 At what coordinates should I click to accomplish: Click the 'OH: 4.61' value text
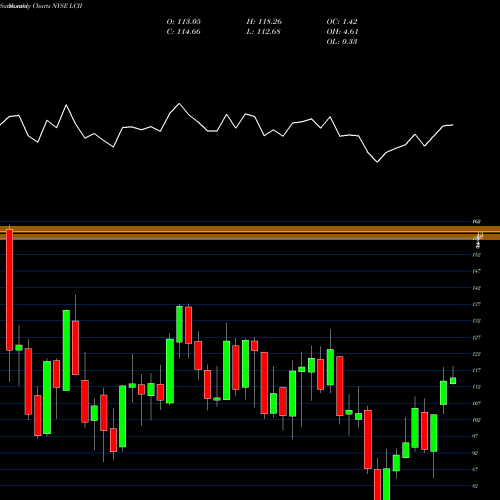coord(342,32)
